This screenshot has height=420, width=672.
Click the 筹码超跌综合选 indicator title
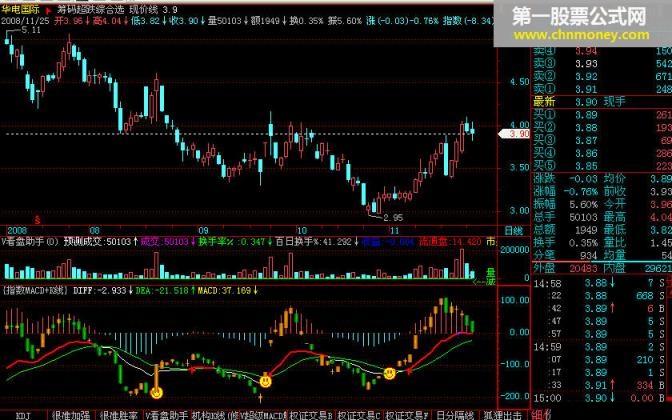click(90, 9)
